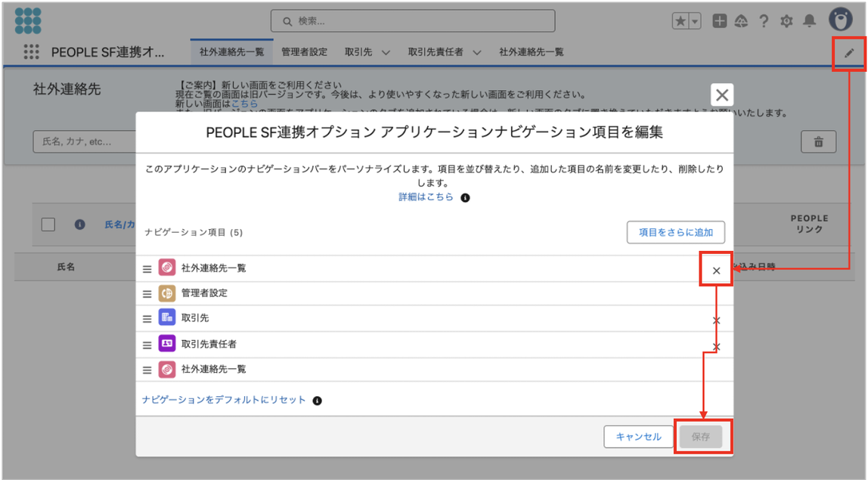Remove the 取引先責任者 navigation item
The height and width of the screenshot is (480, 868).
[716, 347]
